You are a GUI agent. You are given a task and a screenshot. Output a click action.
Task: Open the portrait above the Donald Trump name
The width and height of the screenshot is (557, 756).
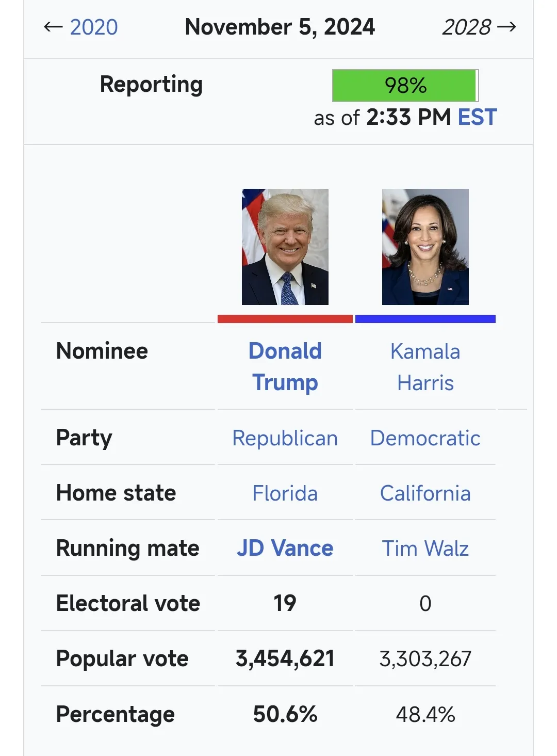(285, 247)
